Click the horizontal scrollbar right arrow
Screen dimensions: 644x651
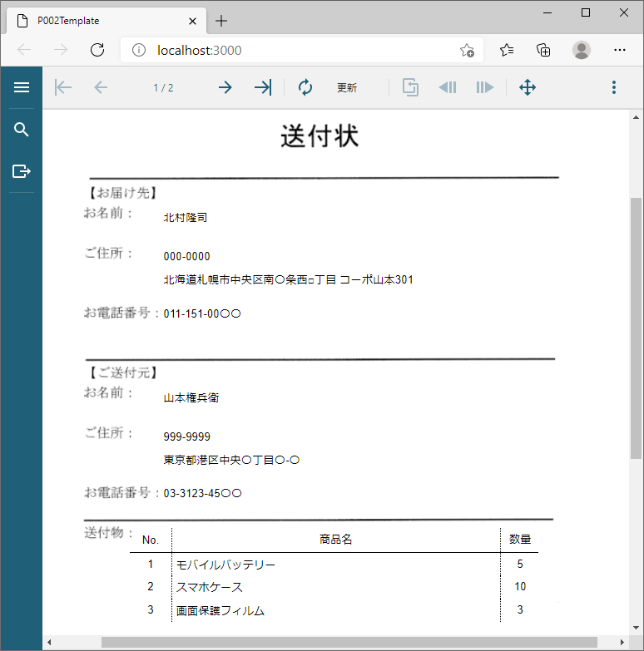[622, 643]
